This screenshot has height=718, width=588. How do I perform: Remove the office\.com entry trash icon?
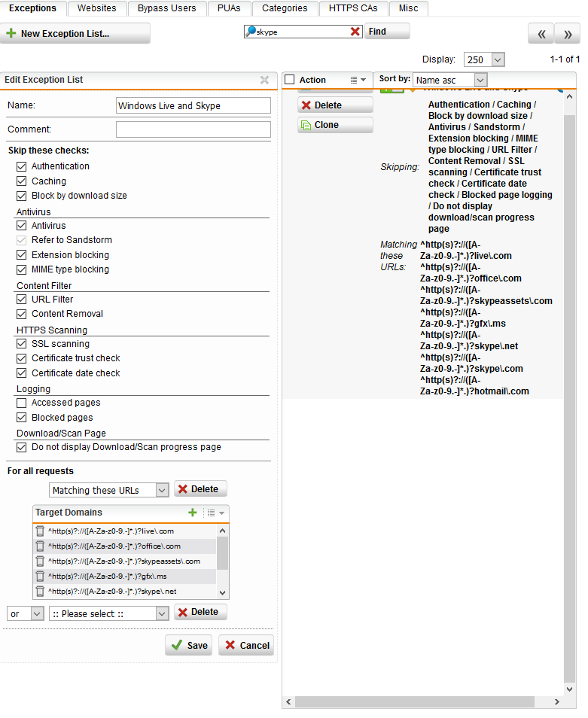click(x=41, y=546)
